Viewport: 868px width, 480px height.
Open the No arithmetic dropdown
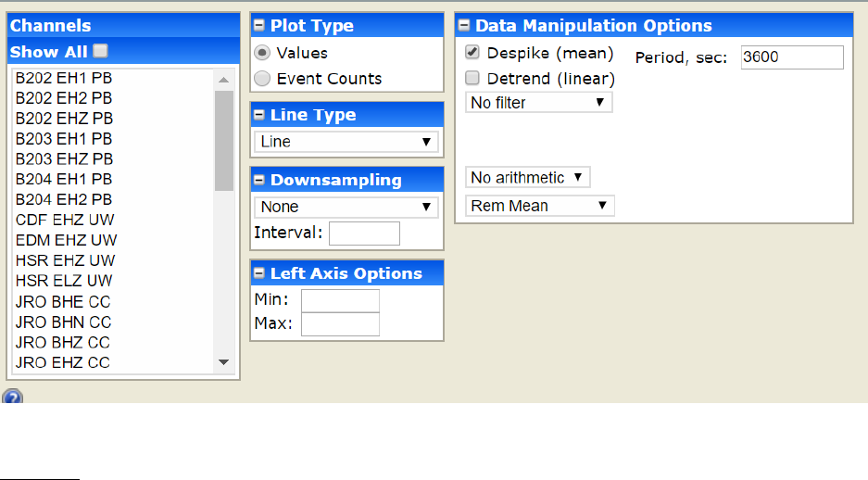(527, 177)
